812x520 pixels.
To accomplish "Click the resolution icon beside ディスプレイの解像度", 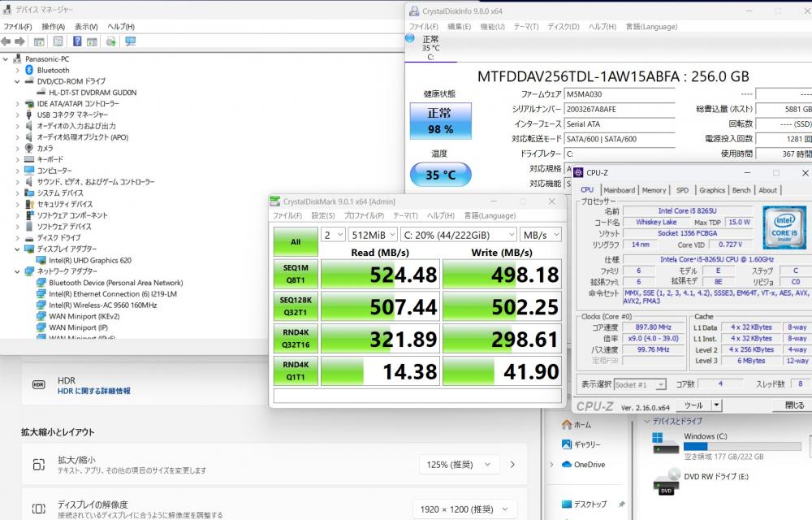I will [x=38, y=509].
